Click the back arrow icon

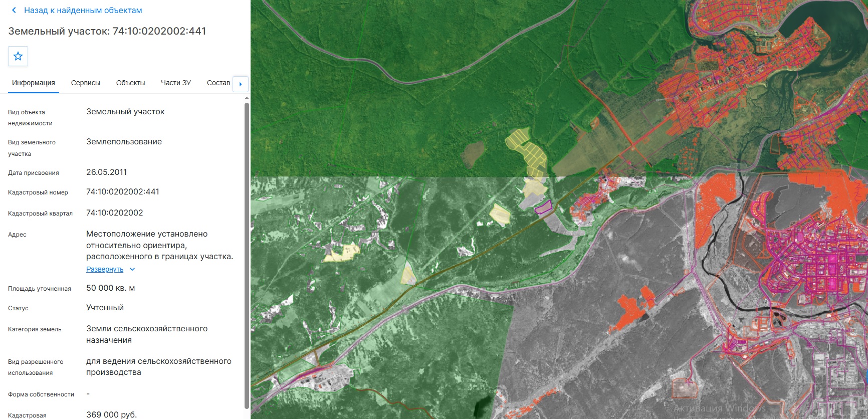coord(14,10)
